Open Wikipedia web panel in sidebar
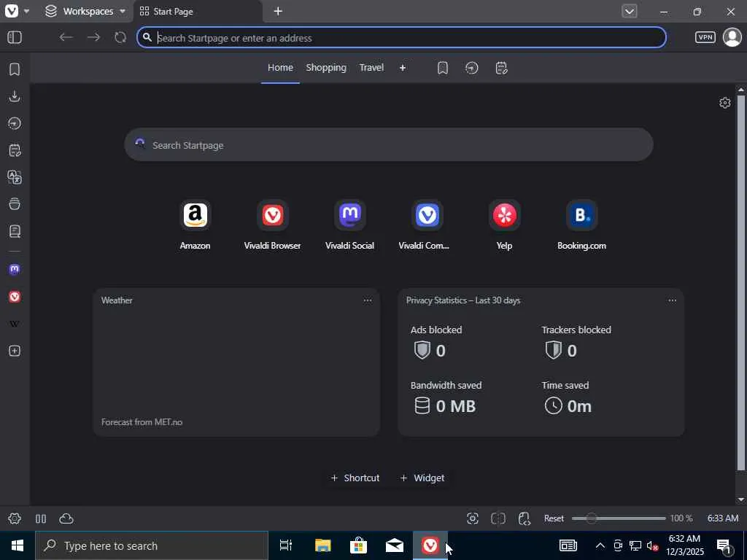Viewport: 747px width, 560px height. click(x=15, y=324)
